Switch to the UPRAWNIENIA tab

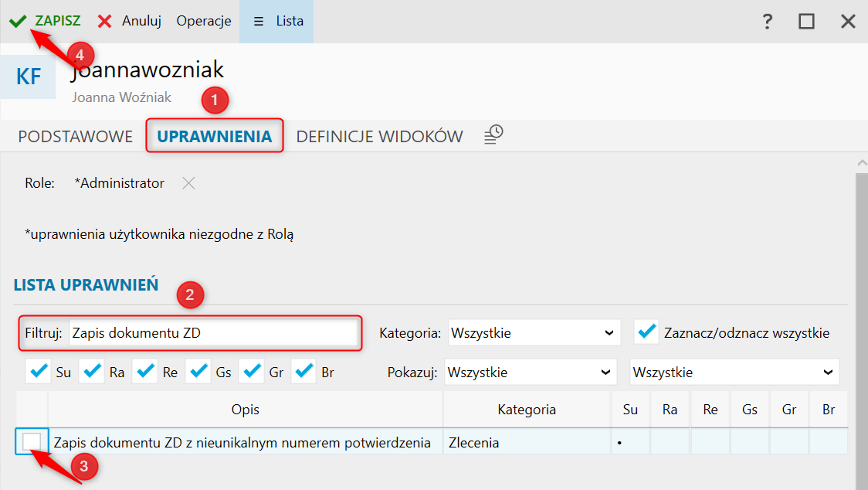point(215,136)
